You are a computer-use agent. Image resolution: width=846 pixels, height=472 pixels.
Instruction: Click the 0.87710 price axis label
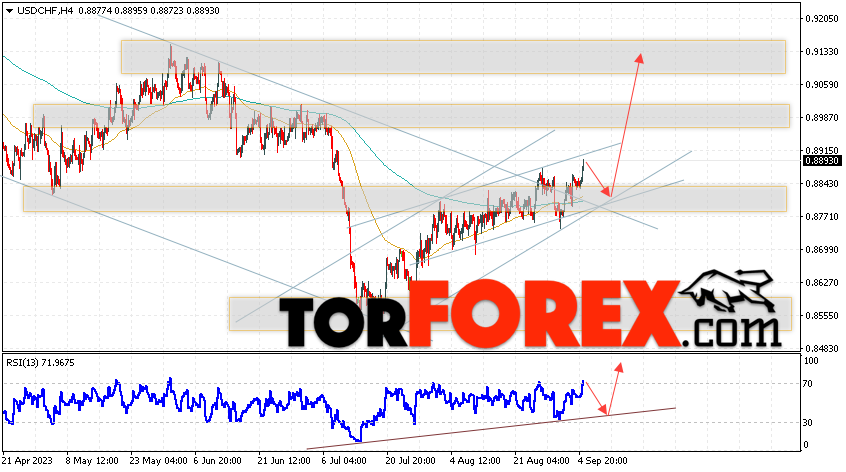[822, 217]
